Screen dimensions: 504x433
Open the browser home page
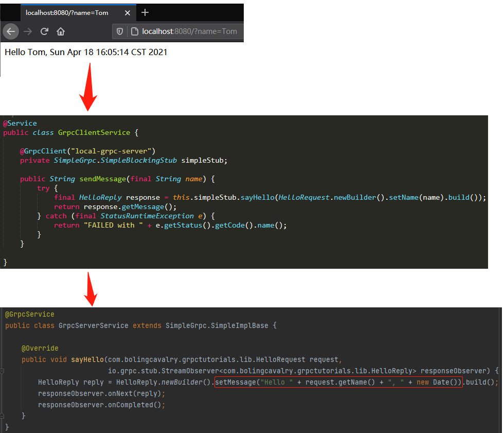pos(60,31)
